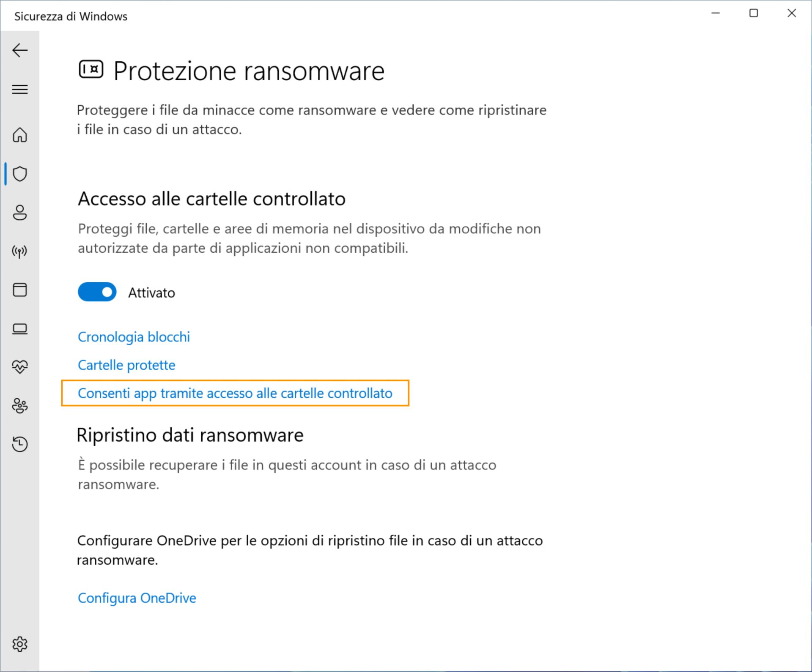Open the Cartelle protette link

pos(126,365)
